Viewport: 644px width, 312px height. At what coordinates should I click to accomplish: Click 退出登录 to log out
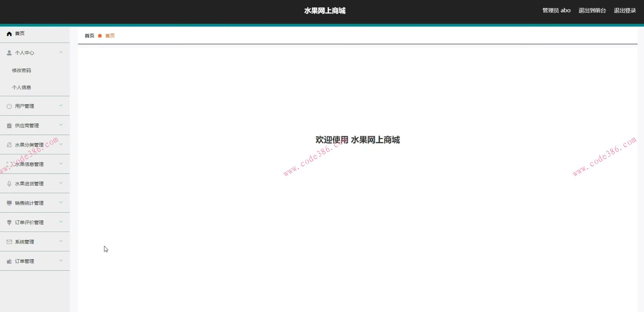click(x=624, y=10)
